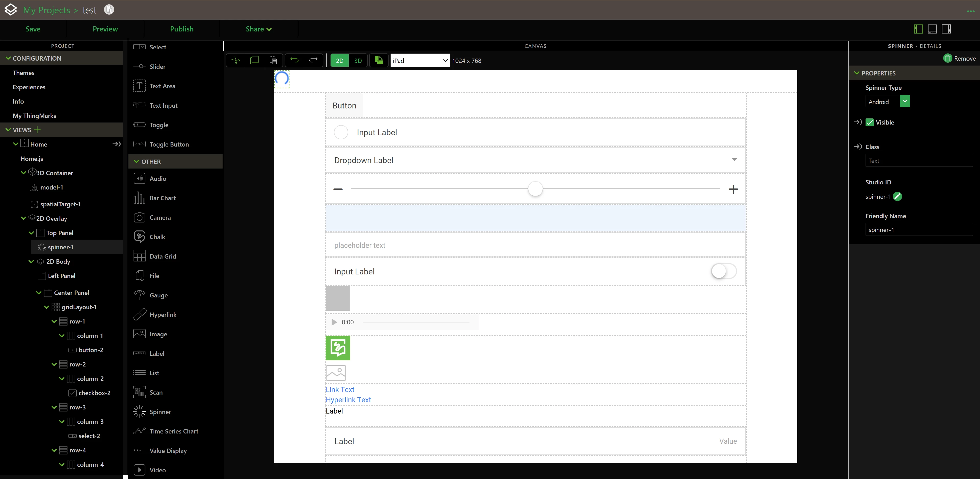980x479 pixels.
Task: Click the Remove button
Action: (960, 58)
